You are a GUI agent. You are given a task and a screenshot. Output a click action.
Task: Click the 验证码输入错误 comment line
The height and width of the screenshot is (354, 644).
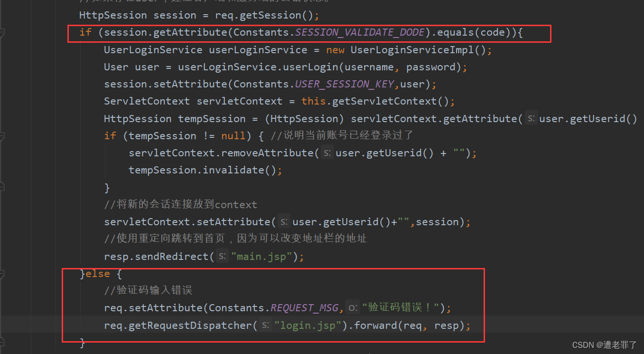[148, 290]
